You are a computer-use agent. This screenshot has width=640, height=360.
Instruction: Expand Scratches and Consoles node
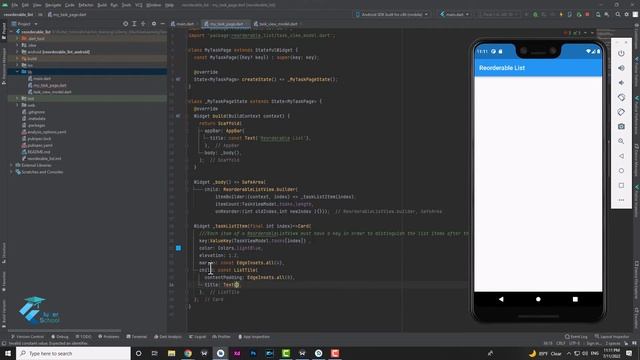coord(11,172)
